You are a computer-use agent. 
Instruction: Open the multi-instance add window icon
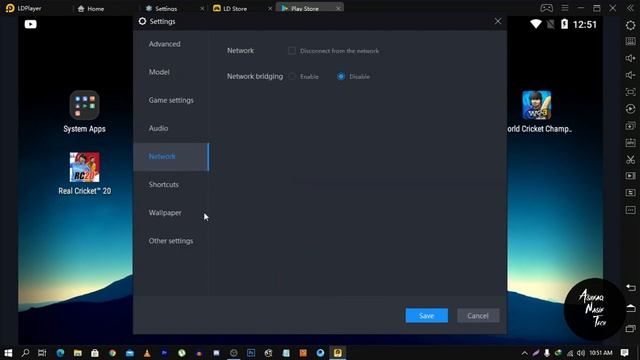click(630, 125)
